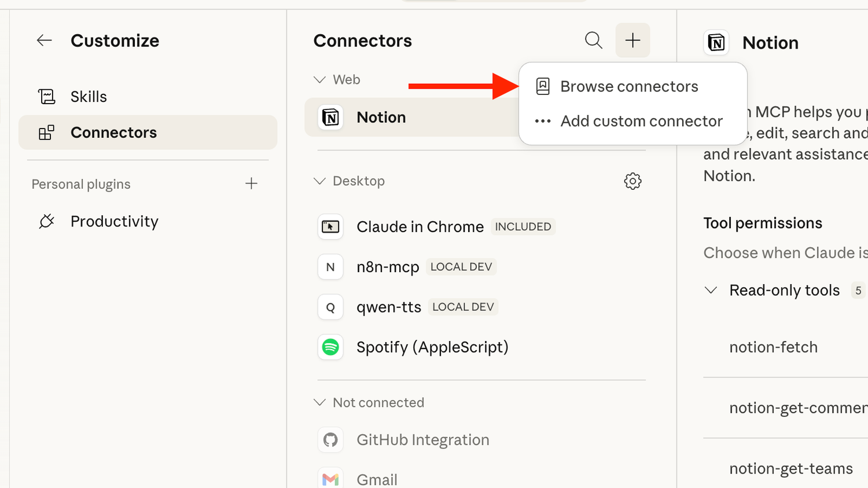Viewport: 868px width, 488px height.
Task: Click the Claude in Chrome icon
Action: 330,227
